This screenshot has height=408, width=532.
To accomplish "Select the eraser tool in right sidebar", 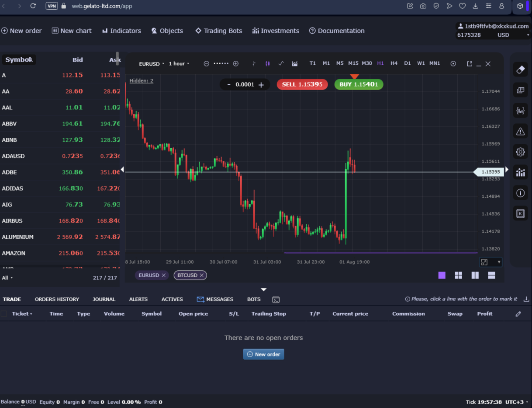I will click(520, 70).
